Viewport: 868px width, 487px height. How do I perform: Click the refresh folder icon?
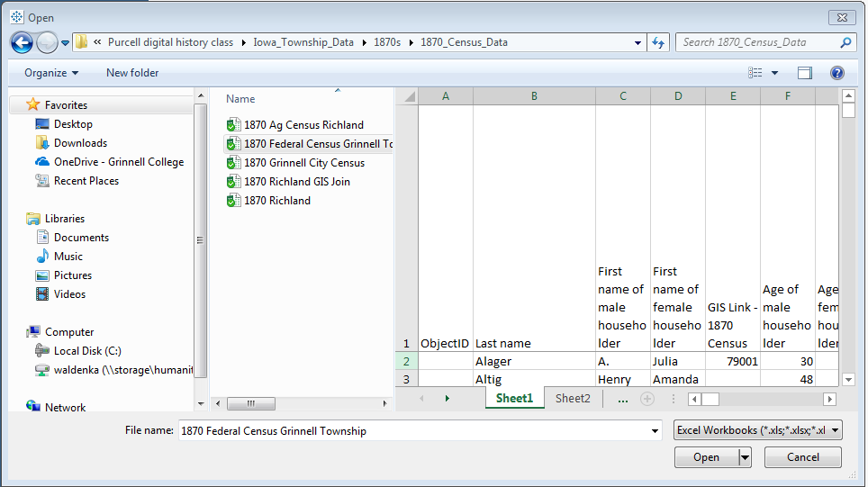point(658,42)
